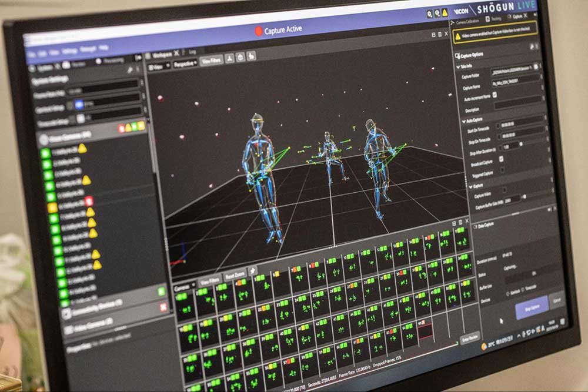Screen dimensions: 588x392
Task: Enable the Stop On Timecode checkbox
Action: coord(499,137)
